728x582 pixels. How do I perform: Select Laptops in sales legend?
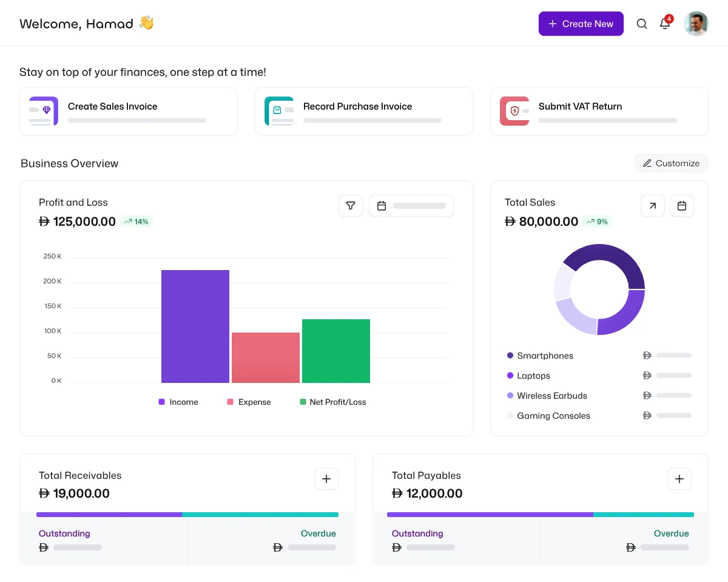(x=528, y=376)
